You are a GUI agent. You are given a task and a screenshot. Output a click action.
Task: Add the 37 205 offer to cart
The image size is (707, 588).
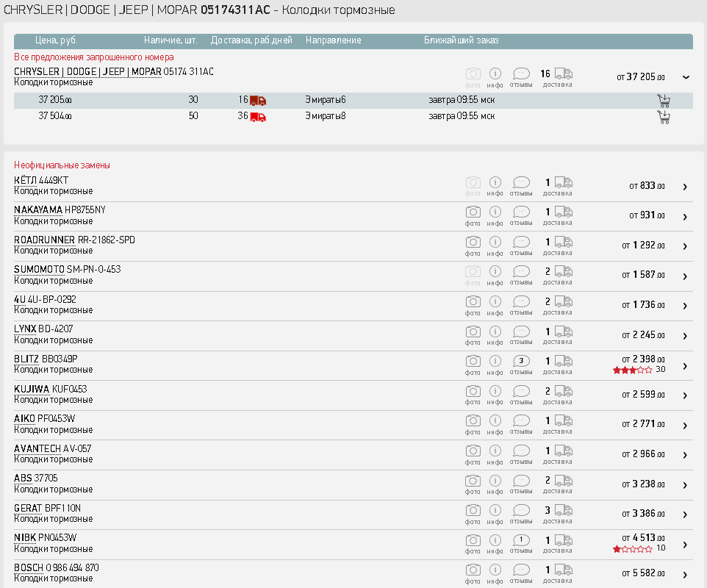click(664, 101)
